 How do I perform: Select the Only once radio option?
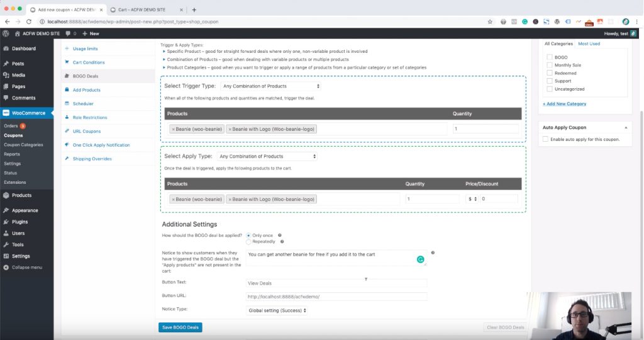click(x=248, y=235)
